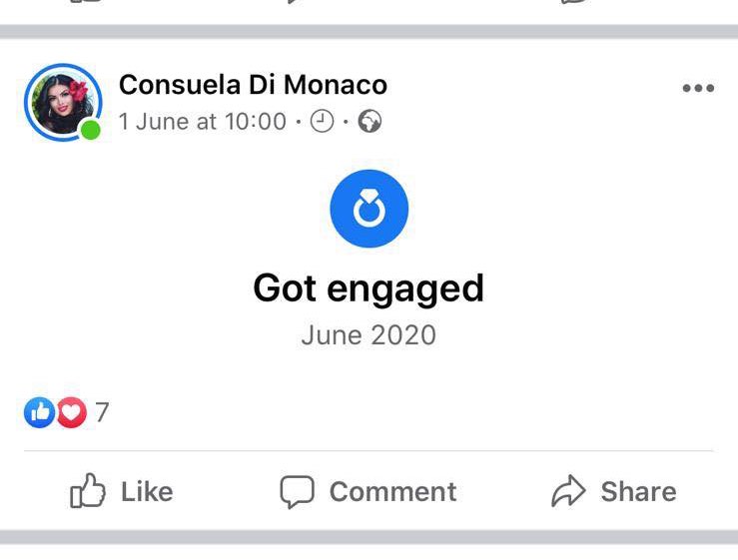The image size is (738, 560).
Task: Click the post timestamp 1 June at 10:00
Action: [202, 122]
